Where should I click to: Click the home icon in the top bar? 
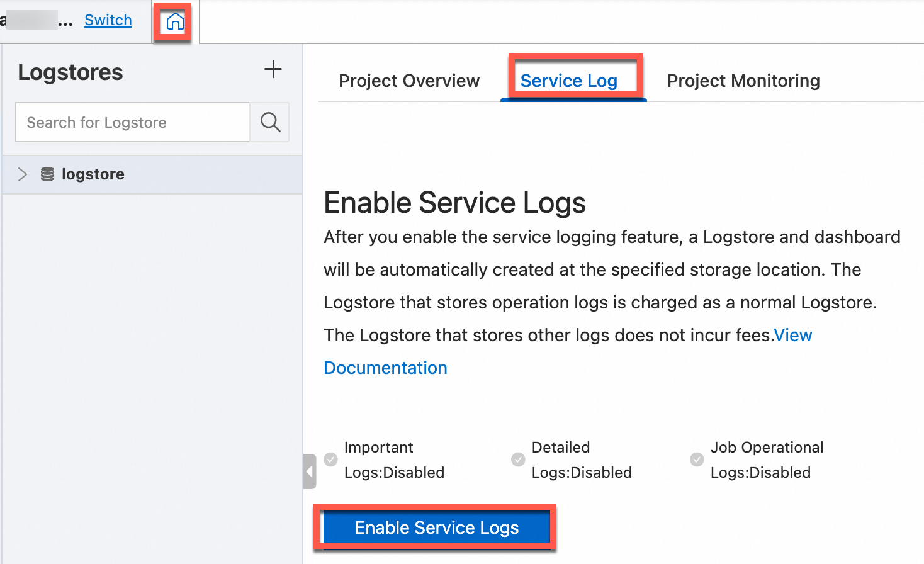(175, 23)
